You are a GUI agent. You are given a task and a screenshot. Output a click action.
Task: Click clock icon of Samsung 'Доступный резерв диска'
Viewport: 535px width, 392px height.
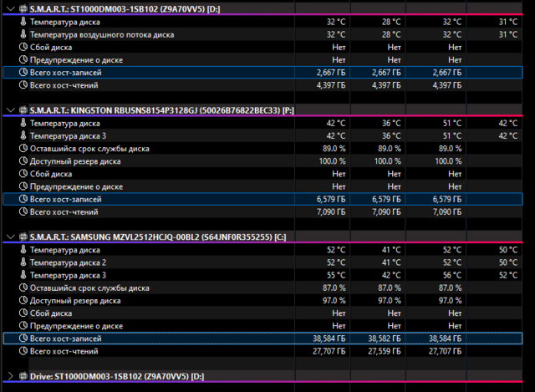click(22, 300)
